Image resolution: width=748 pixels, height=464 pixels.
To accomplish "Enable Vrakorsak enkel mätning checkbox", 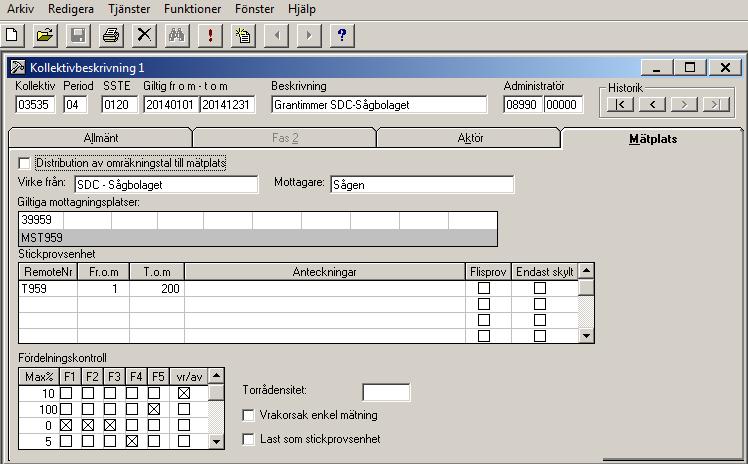I will tap(248, 415).
